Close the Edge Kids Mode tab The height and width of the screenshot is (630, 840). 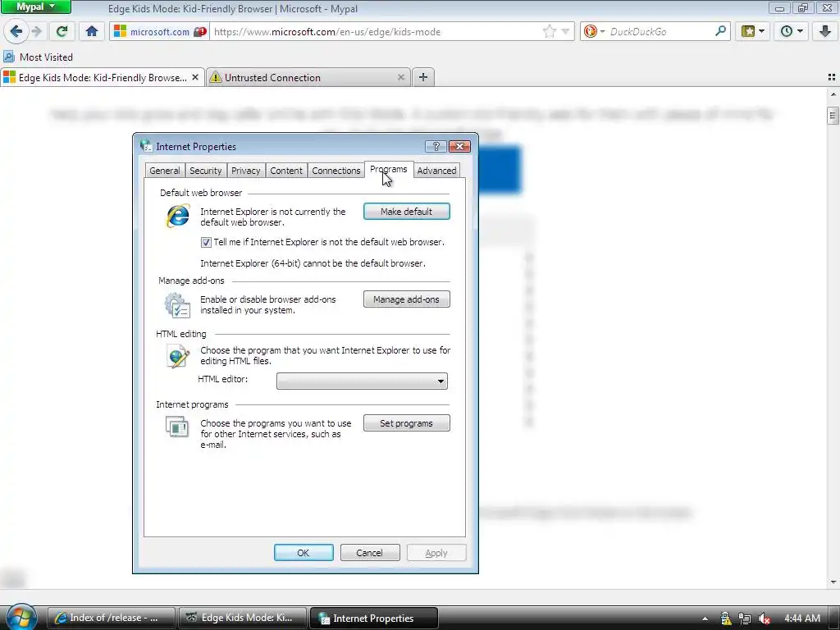click(x=195, y=78)
